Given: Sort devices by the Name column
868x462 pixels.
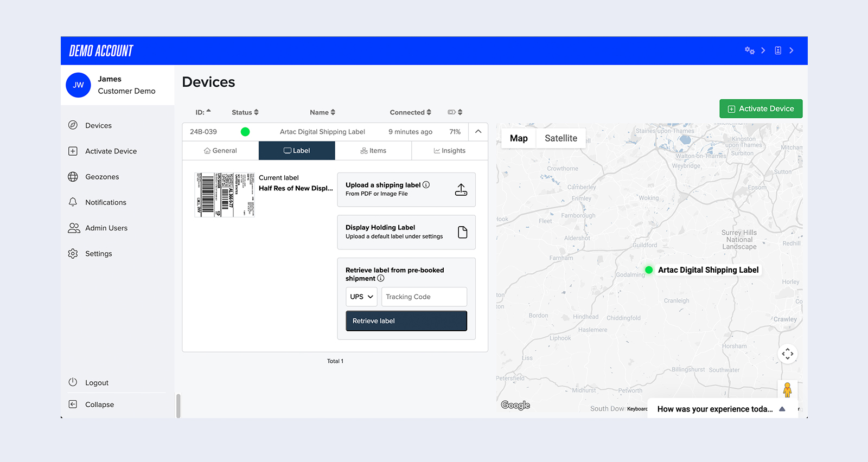Looking at the screenshot, I should (x=323, y=112).
